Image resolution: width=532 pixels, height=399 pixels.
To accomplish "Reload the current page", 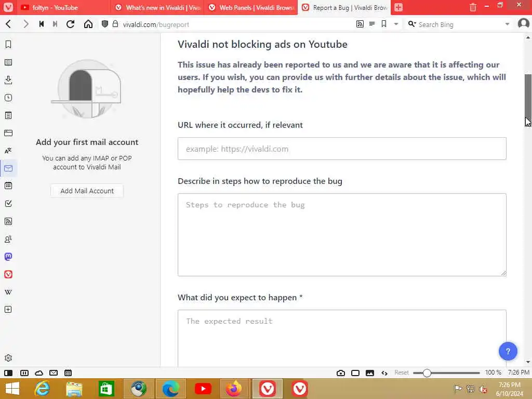I will pos(70,24).
